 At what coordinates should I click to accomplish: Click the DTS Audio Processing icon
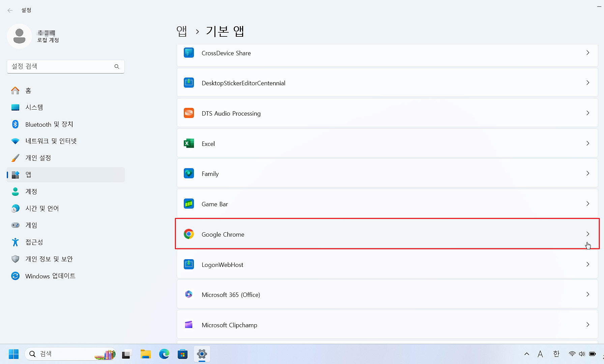(x=189, y=113)
